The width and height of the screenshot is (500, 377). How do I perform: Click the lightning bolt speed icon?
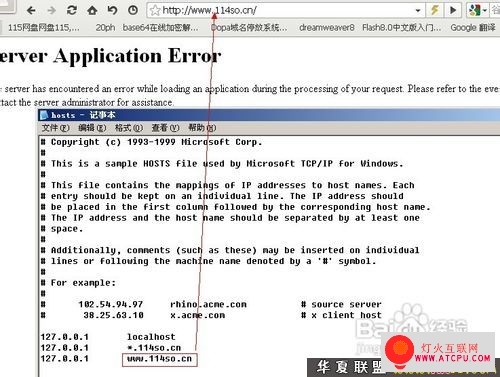(x=434, y=10)
